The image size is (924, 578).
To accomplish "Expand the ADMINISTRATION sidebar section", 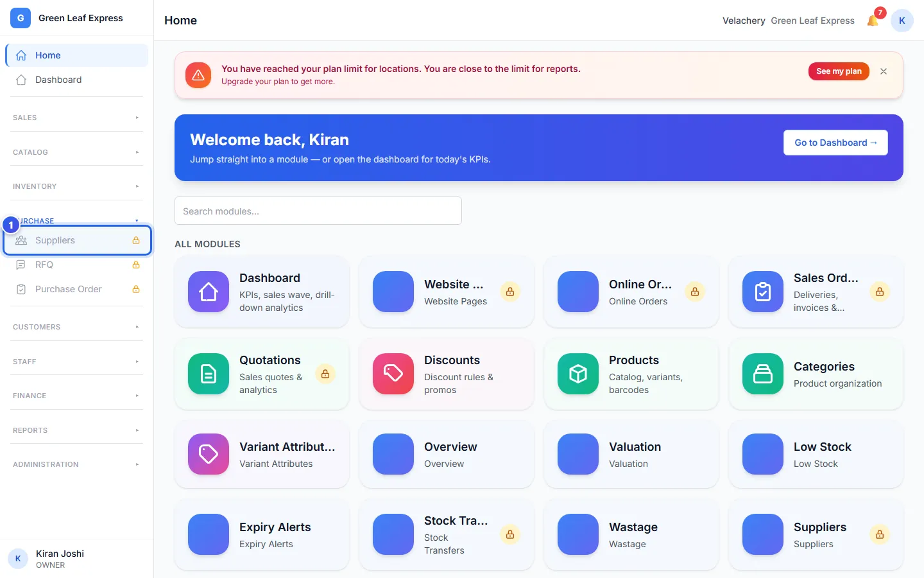I will [76, 464].
